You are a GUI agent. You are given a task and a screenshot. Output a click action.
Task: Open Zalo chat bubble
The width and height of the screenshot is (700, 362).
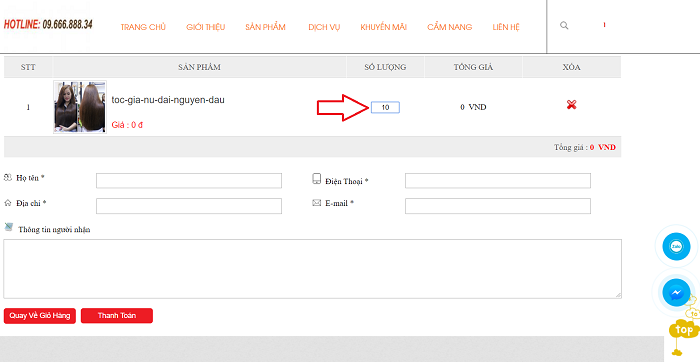click(x=676, y=246)
